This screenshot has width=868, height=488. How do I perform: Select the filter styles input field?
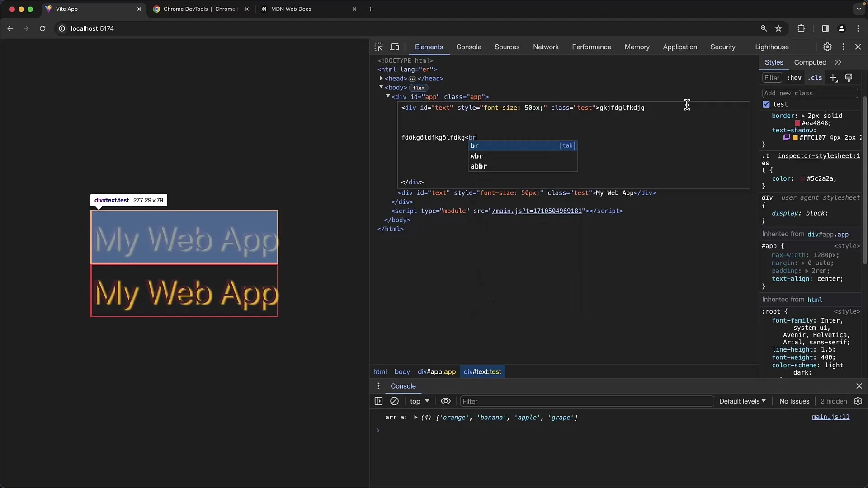[772, 77]
